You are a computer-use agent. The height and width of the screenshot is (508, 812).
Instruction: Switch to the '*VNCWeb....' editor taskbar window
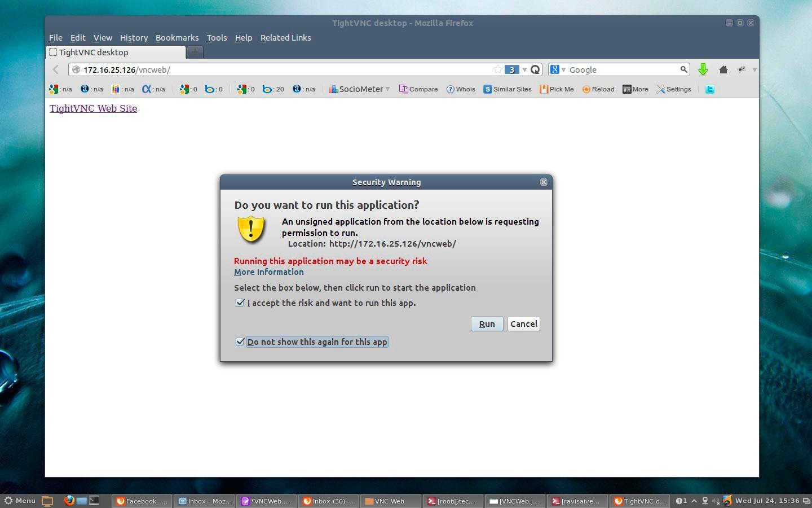pyautogui.click(x=266, y=501)
